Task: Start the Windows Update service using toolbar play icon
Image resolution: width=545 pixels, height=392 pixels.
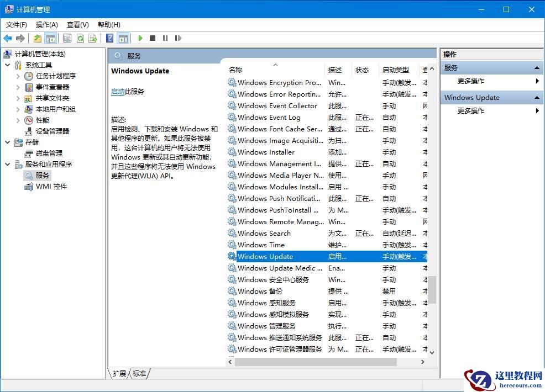Action: (x=140, y=38)
